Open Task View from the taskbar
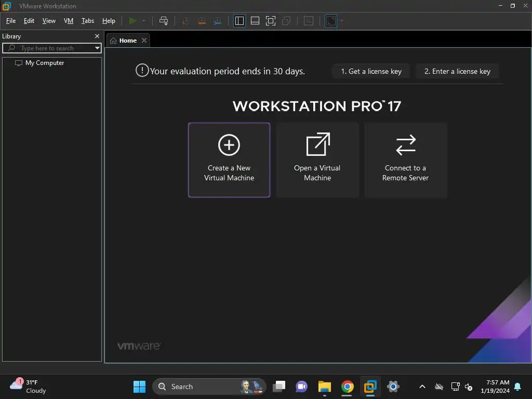 tap(279, 387)
